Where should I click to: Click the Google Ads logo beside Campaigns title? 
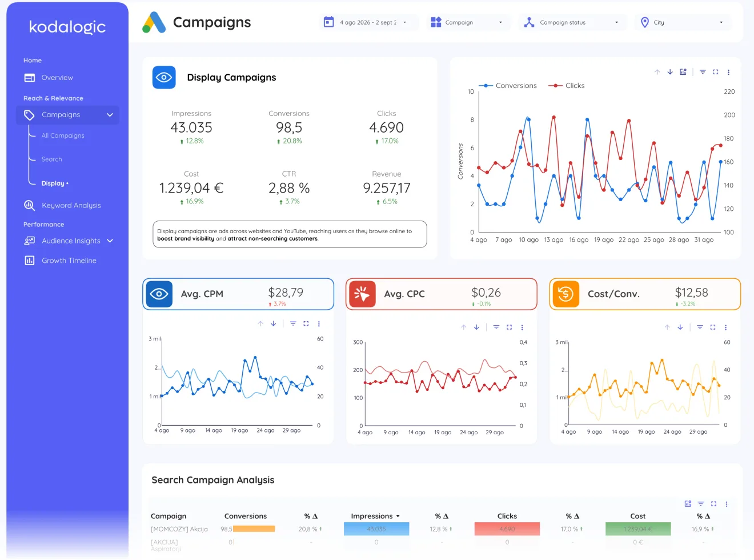154,22
